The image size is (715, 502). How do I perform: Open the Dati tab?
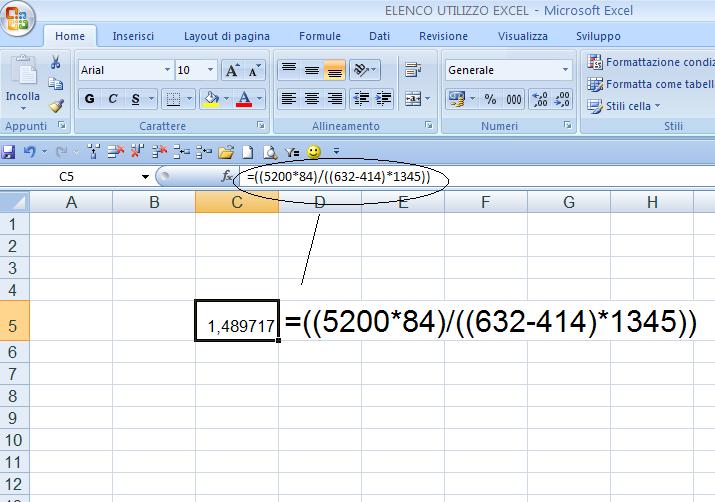pos(379,36)
